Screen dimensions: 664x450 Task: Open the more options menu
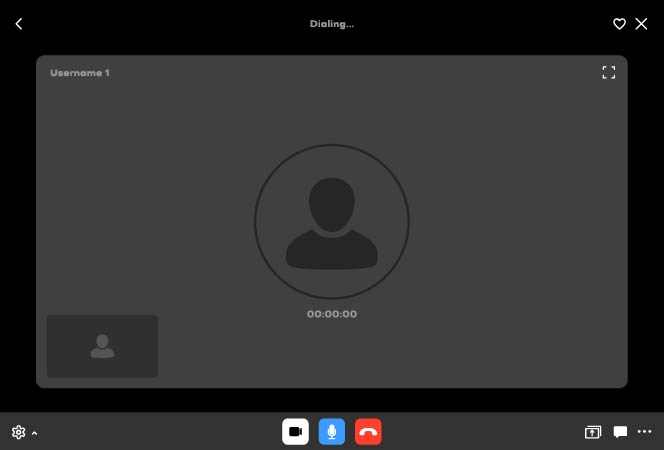coord(645,432)
